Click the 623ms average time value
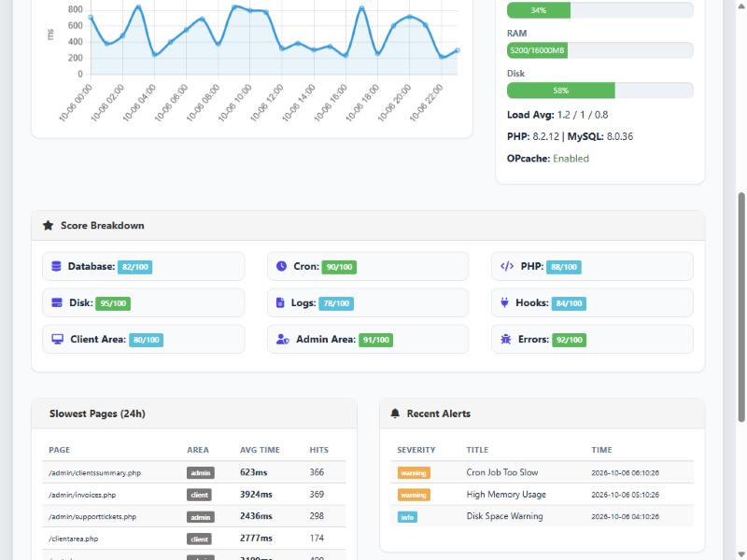Screen dimensions: 747x560 click(253, 472)
